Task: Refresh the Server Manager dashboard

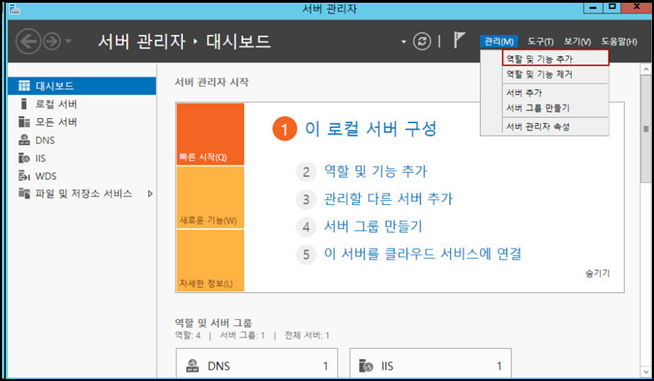Action: click(x=422, y=41)
